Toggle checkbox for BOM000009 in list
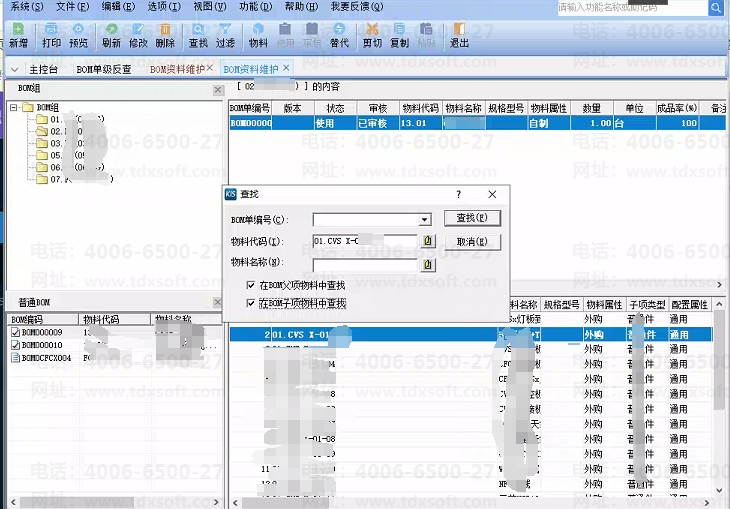Image resolution: width=730 pixels, height=509 pixels. pyautogui.click(x=15, y=332)
